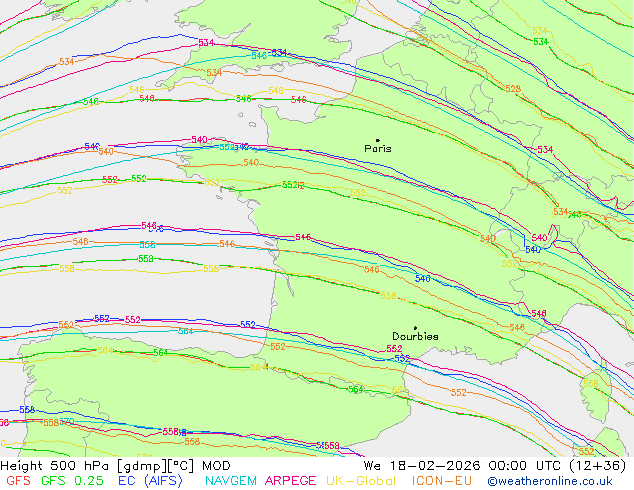Click the weatheronline.co.uk copyright text
This screenshot has height=490, width=634.
click(x=550, y=481)
